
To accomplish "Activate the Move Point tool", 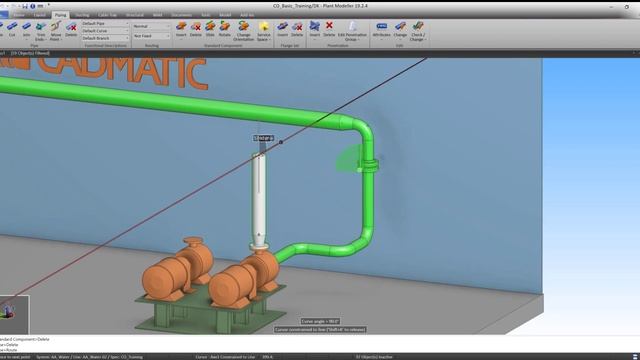I will (x=56, y=31).
